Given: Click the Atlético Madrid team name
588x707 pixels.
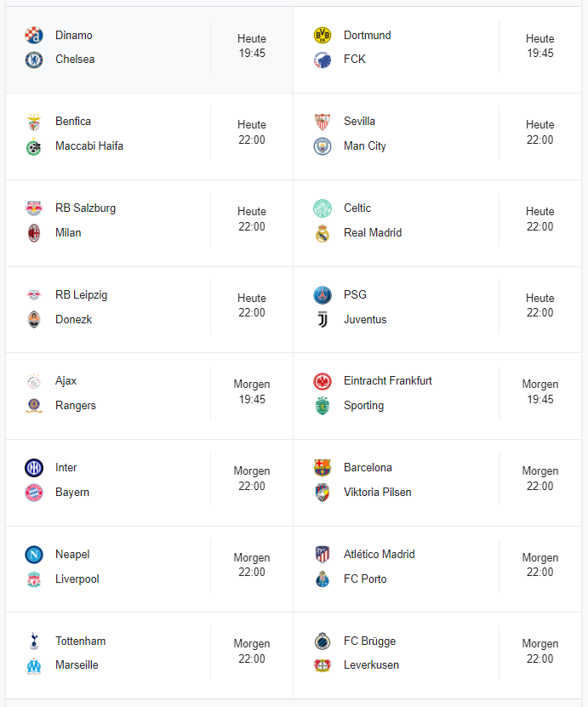Looking at the screenshot, I should 380,554.
